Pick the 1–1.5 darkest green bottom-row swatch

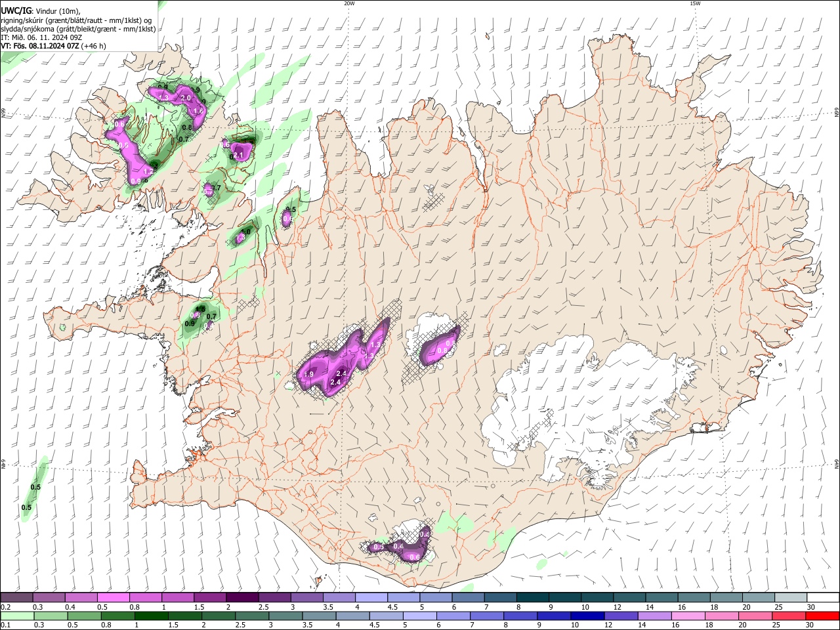click(151, 616)
